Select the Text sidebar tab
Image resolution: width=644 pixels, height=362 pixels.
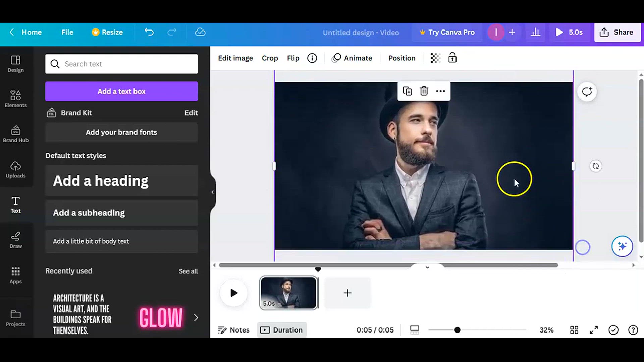[x=16, y=205]
